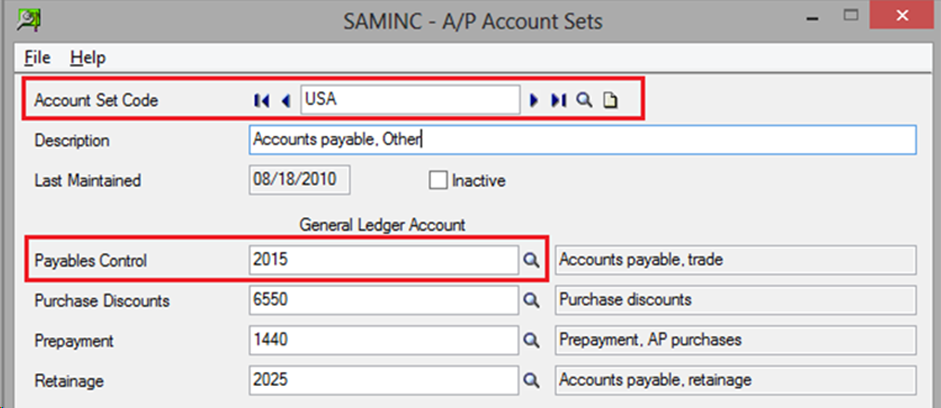
Task: Select the Purchase Discounts field with 6550
Action: 383,300
